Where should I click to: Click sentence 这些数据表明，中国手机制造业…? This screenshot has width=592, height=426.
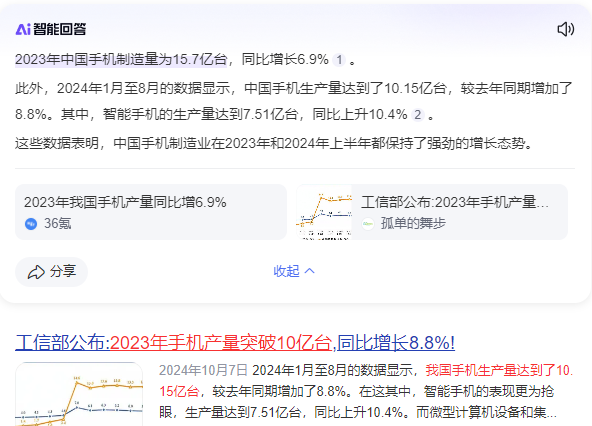pos(274,143)
